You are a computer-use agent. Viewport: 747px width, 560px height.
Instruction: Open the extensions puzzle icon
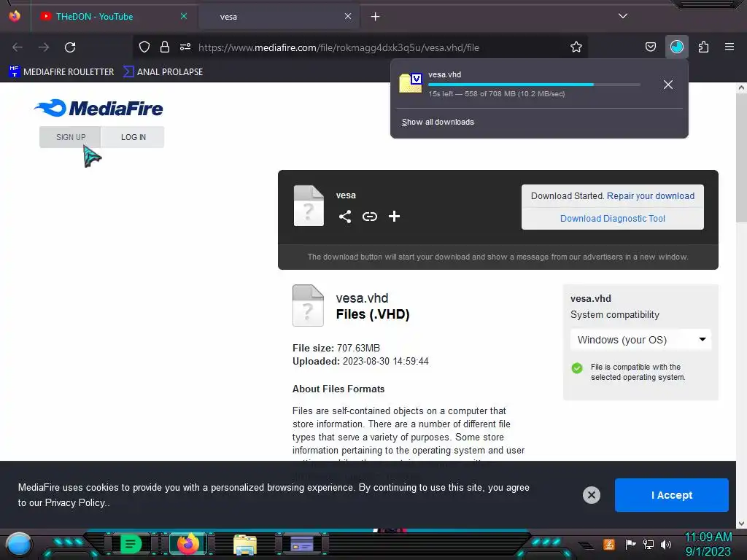pos(703,47)
